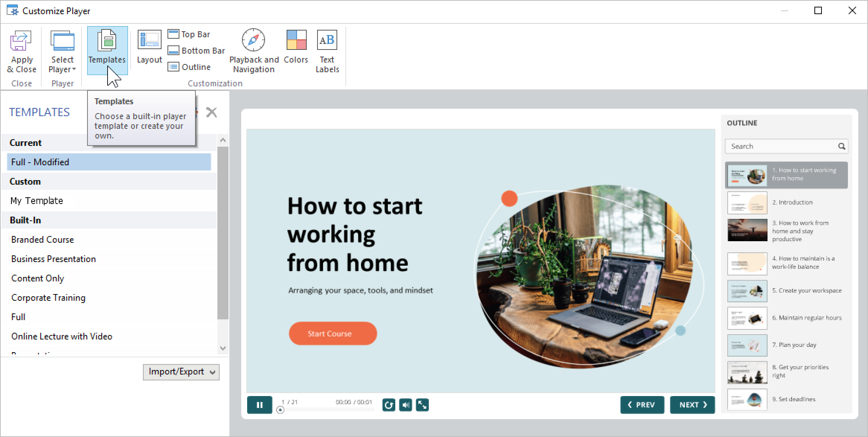
Task: Expand the Select Player dropdown
Action: click(62, 51)
